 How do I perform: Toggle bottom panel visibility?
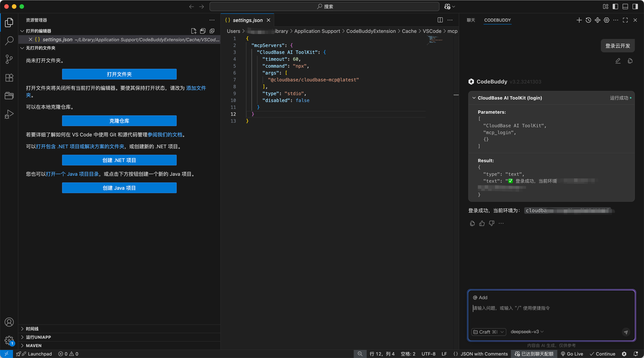pyautogui.click(x=625, y=6)
